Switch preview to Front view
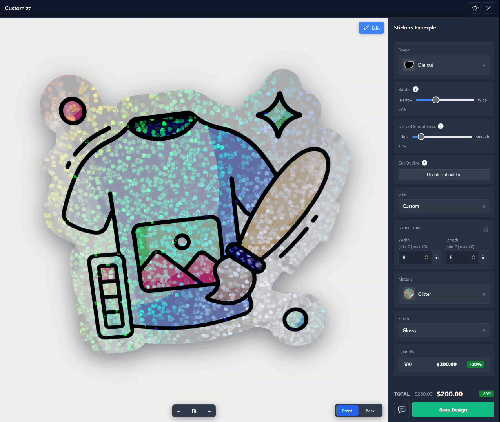The height and width of the screenshot is (422, 500). [347, 411]
